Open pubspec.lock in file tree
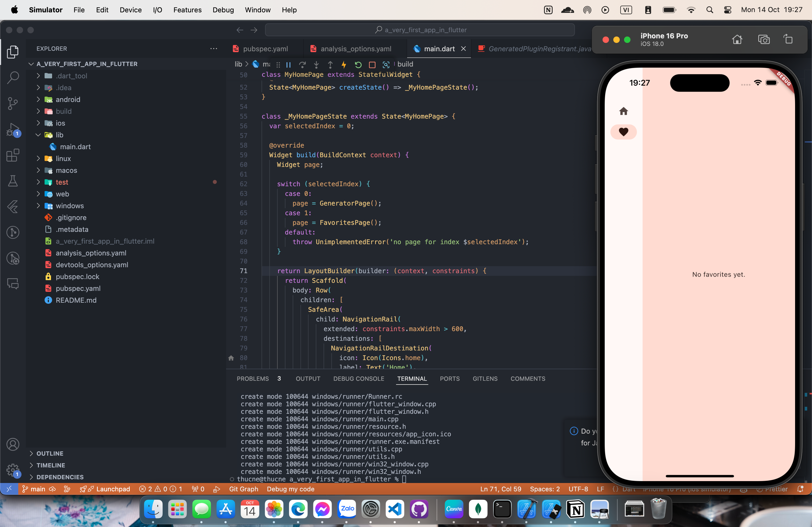The width and height of the screenshot is (812, 527). click(77, 276)
